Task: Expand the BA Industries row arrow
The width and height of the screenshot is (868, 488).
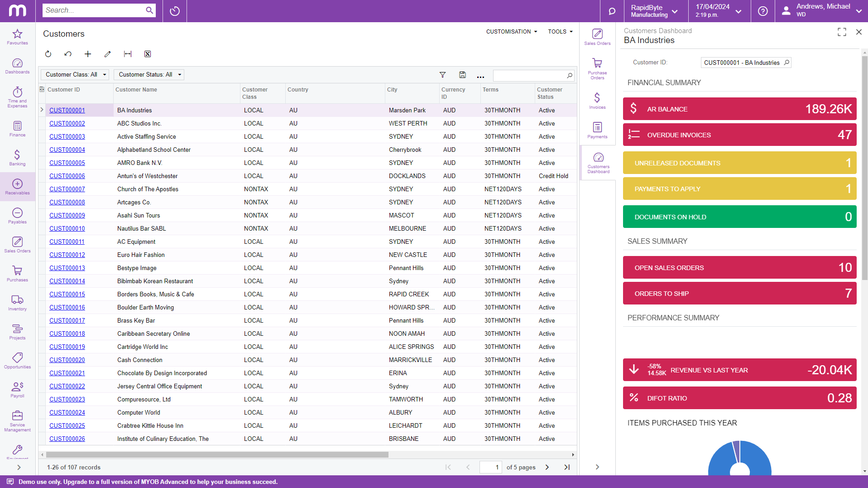Action: 42,110
